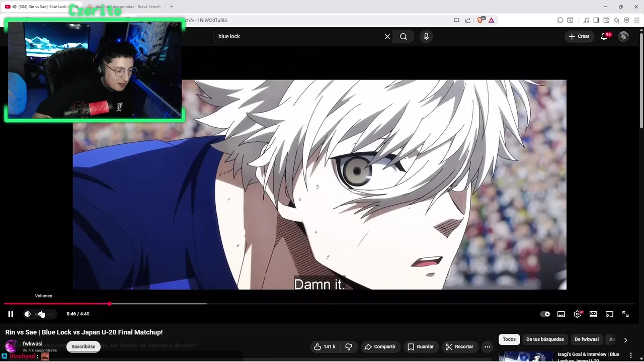Open YouTube notifications bell
This screenshot has width=644, height=362.
[605, 36]
